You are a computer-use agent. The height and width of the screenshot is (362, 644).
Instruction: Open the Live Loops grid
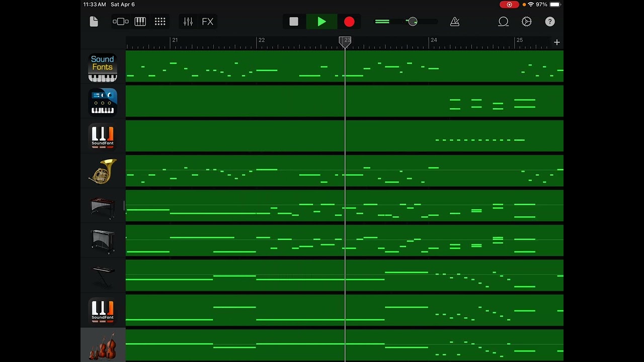[160, 22]
